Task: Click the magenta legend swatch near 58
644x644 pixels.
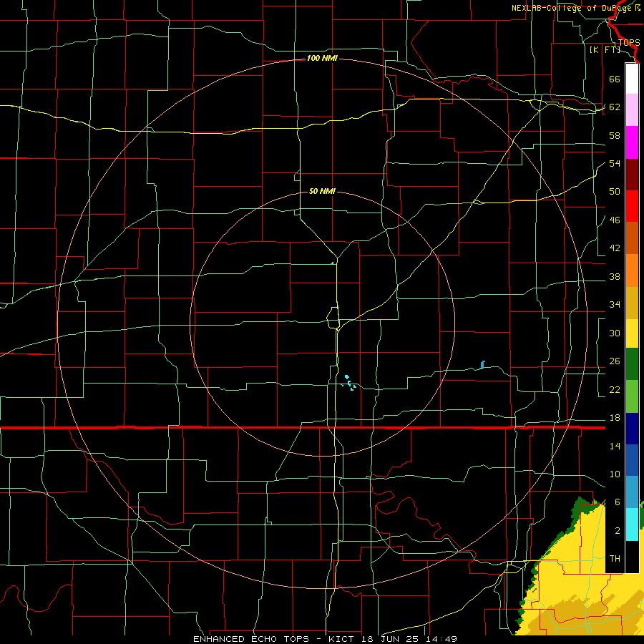Action: point(632,142)
